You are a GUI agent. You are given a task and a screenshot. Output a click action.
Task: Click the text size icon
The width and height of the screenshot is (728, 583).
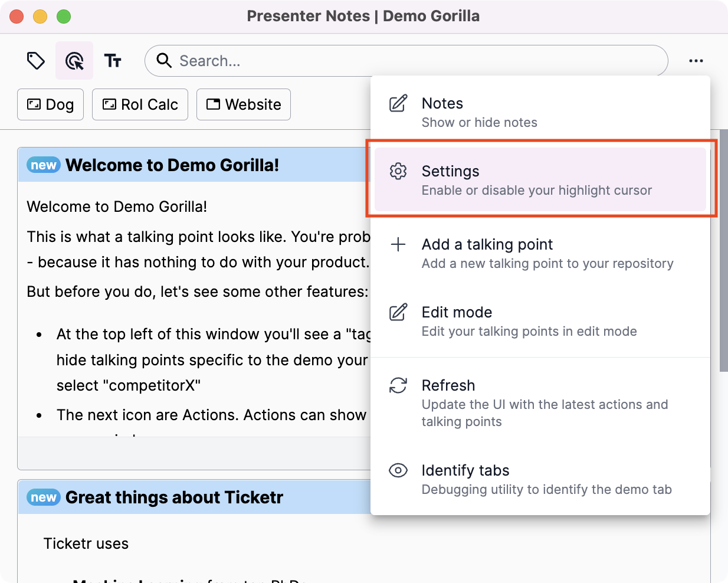(113, 61)
